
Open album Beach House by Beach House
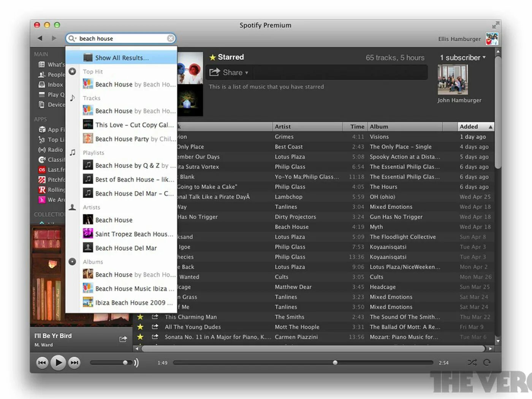(129, 275)
